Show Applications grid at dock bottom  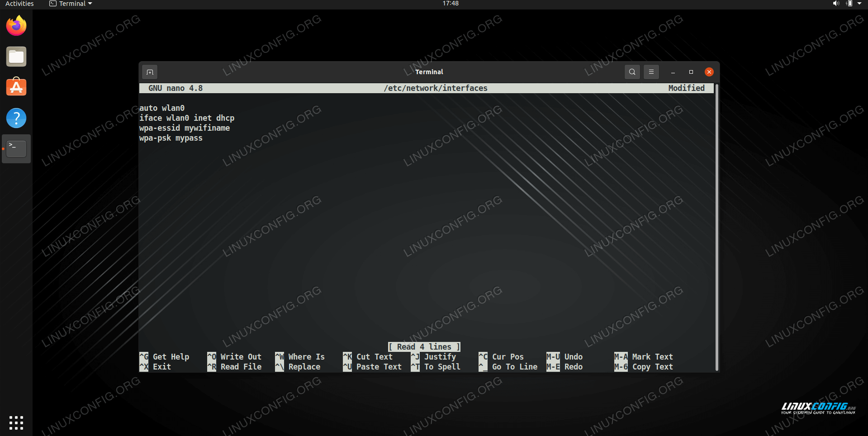[x=16, y=422]
